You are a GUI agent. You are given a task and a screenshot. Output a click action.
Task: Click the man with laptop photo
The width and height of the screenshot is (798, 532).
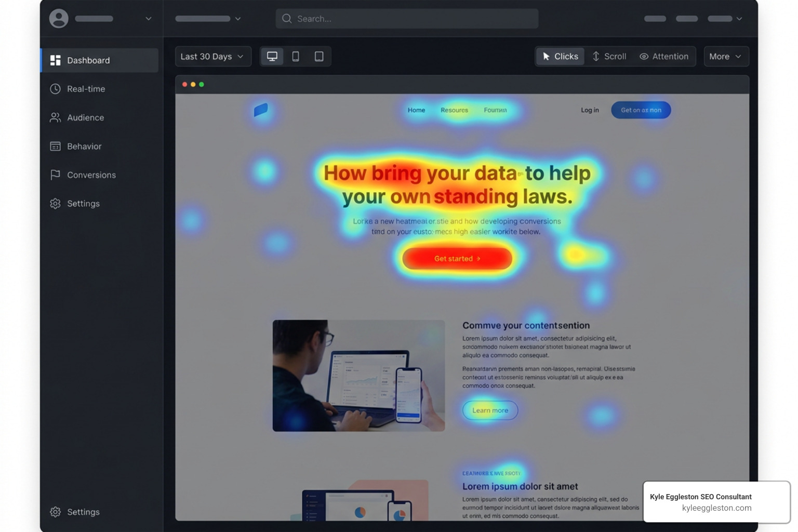tap(358, 376)
